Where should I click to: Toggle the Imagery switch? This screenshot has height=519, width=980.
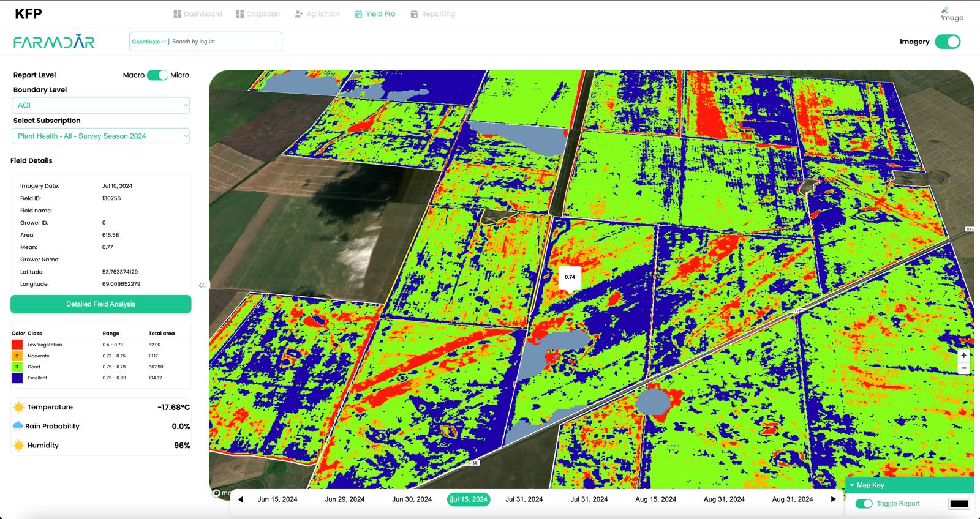pos(948,42)
